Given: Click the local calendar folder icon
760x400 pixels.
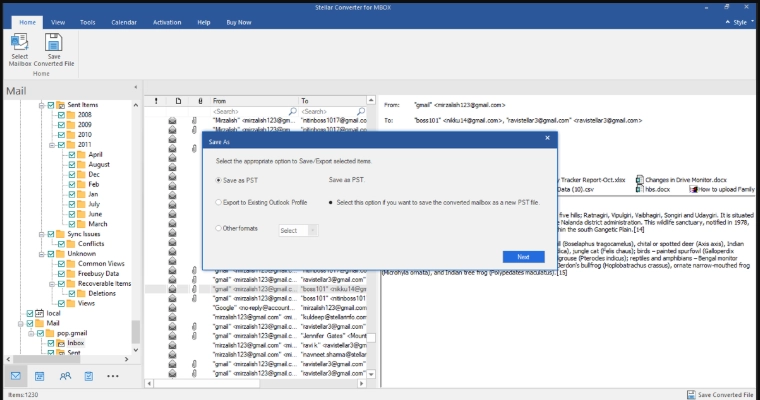Looking at the screenshot, I should (40, 313).
